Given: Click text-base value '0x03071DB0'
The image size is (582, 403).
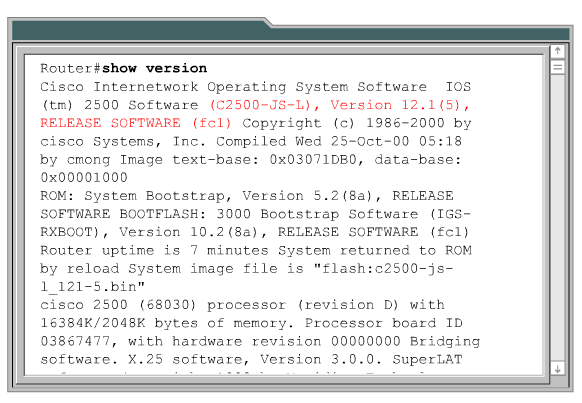Looking at the screenshot, I should coord(313,160).
